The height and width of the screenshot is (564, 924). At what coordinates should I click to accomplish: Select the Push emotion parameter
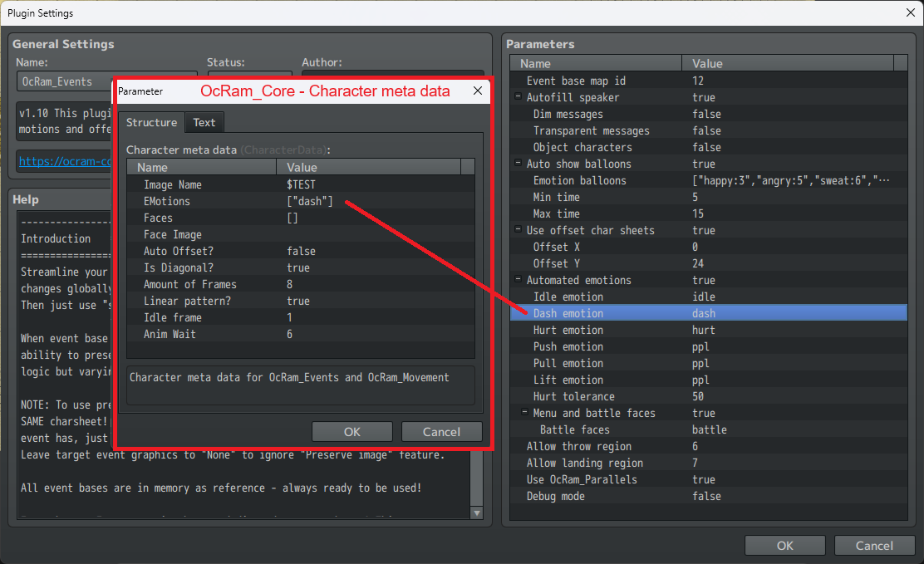(708, 346)
